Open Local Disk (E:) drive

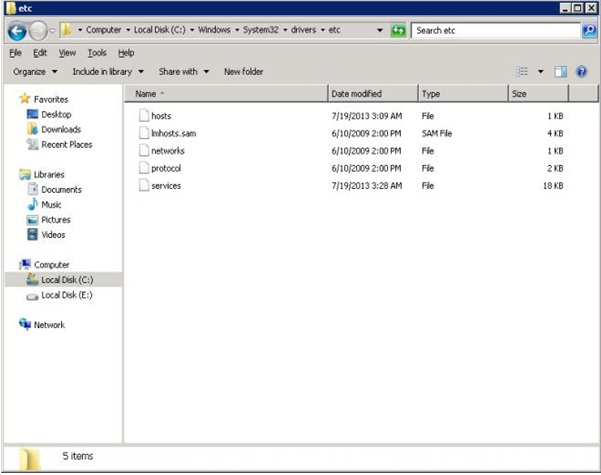(66, 295)
